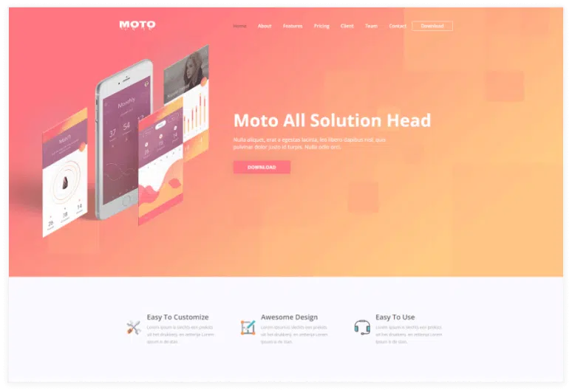The width and height of the screenshot is (572, 392).
Task: Click the pink DOWNLOAD hero button
Action: click(x=262, y=168)
